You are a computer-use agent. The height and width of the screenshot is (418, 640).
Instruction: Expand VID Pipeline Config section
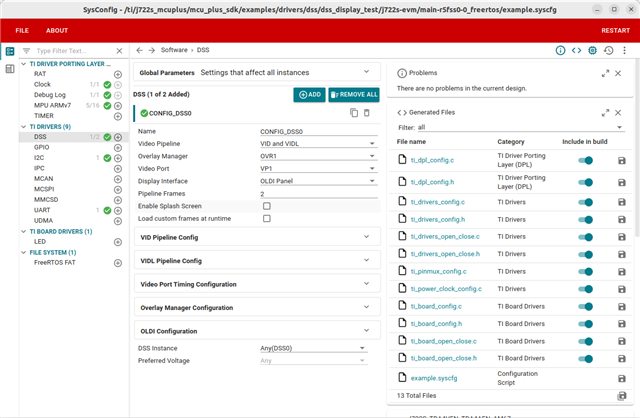(x=257, y=237)
